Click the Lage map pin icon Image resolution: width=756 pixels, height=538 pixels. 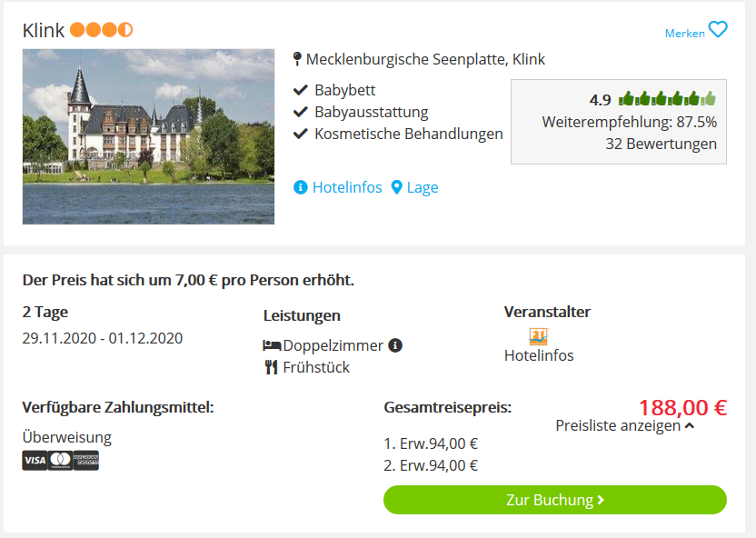[x=396, y=187]
